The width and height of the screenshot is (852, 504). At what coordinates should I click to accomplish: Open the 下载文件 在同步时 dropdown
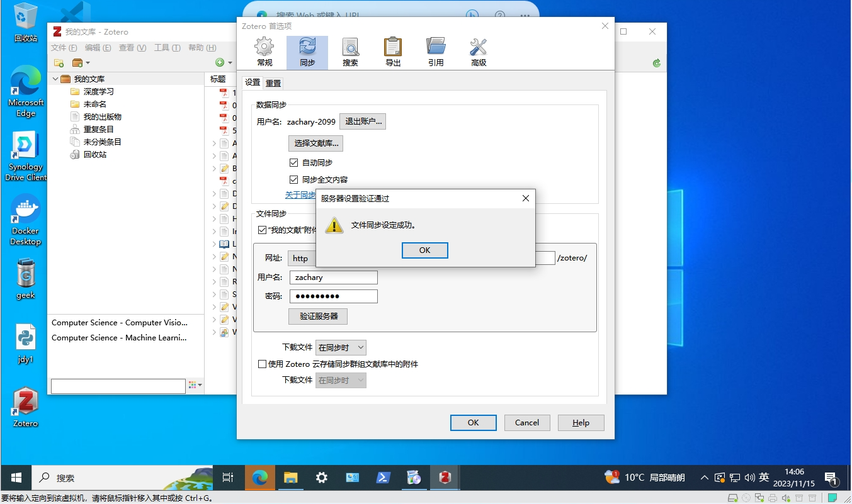[341, 347]
